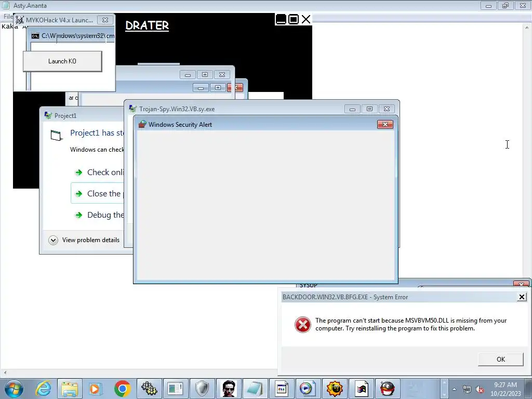Restore down the Asty.Ananta main window
Viewport: 532px width, 399px height.
pyautogui.click(x=506, y=5)
